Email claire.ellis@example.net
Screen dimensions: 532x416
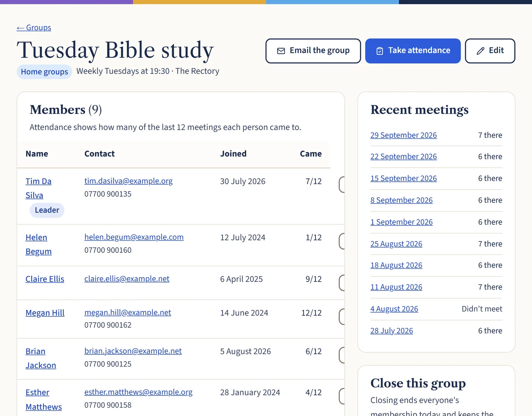coord(127,279)
